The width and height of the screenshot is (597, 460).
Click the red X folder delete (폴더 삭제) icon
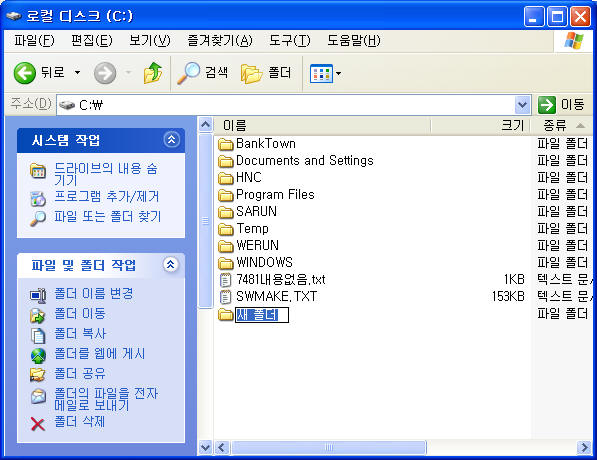[x=37, y=424]
